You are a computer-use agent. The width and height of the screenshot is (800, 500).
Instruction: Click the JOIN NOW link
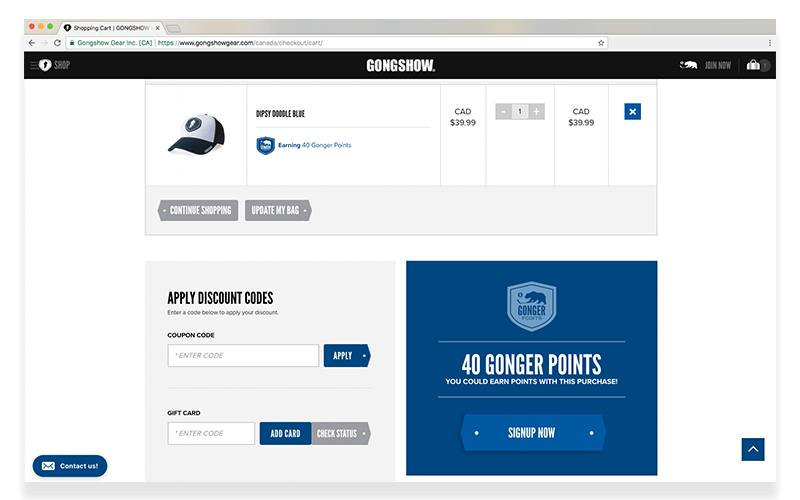click(718, 65)
